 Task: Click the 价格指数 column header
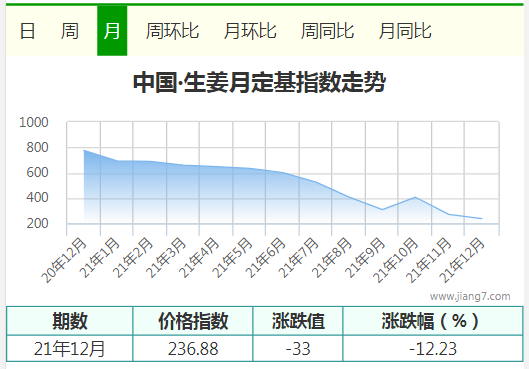193,321
